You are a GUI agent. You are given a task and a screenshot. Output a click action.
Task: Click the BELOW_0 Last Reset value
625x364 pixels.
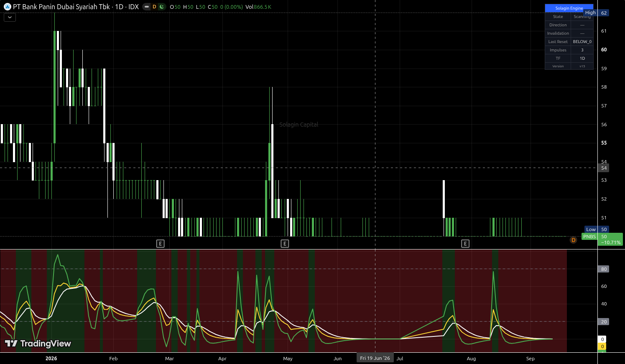point(582,42)
